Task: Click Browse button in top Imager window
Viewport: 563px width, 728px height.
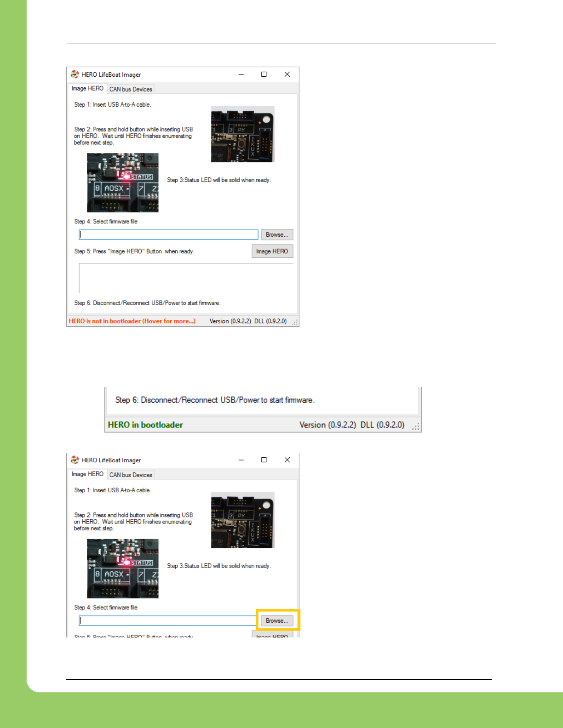Action: point(277,234)
